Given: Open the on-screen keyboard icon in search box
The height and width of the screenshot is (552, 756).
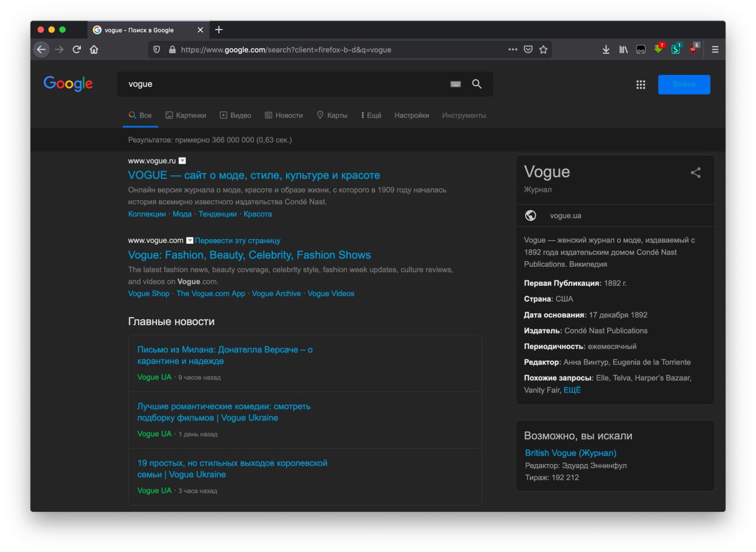Looking at the screenshot, I should coord(455,84).
